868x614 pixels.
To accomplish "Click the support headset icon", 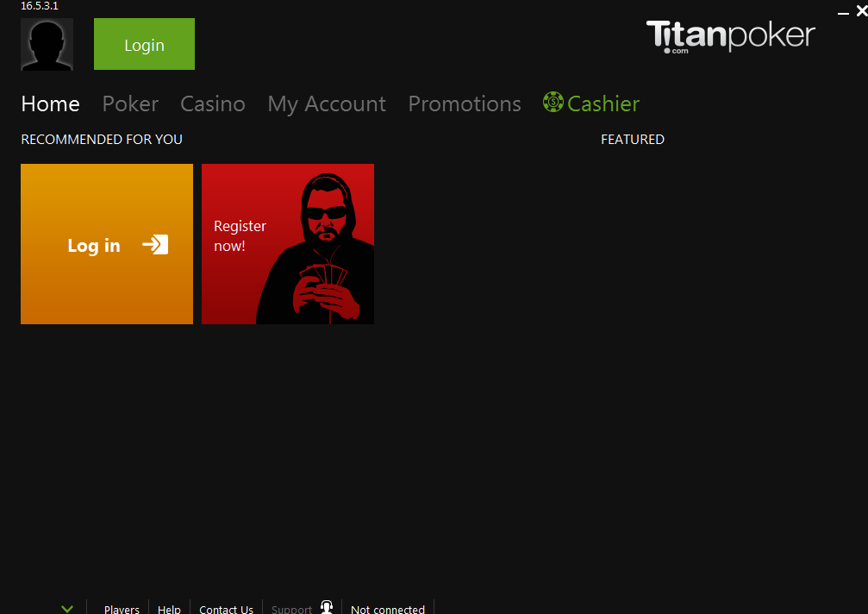I will (328, 607).
